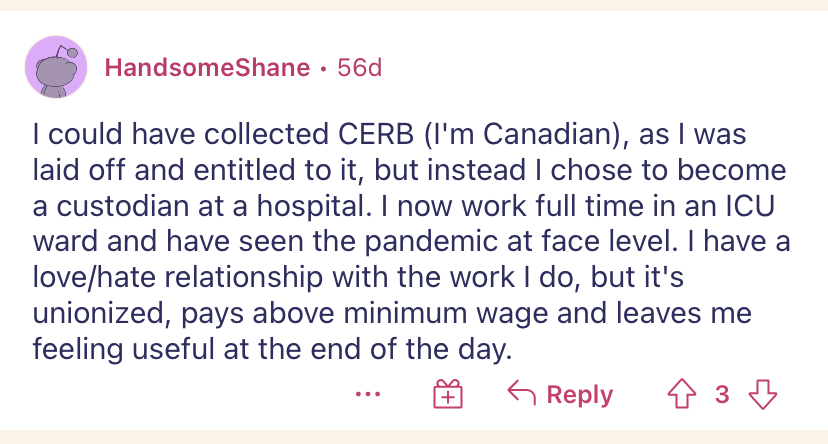Open the HandsomeShane user profile link
Screen dimensions: 828x444
[x=207, y=68]
